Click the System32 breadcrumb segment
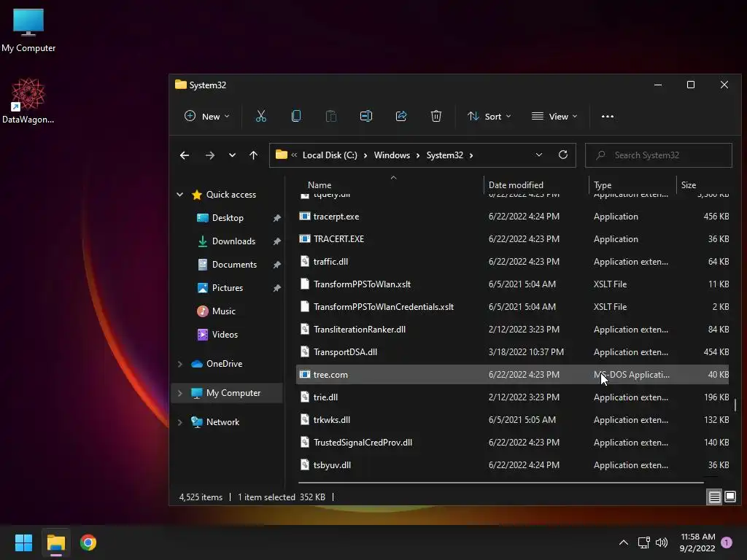 click(444, 155)
